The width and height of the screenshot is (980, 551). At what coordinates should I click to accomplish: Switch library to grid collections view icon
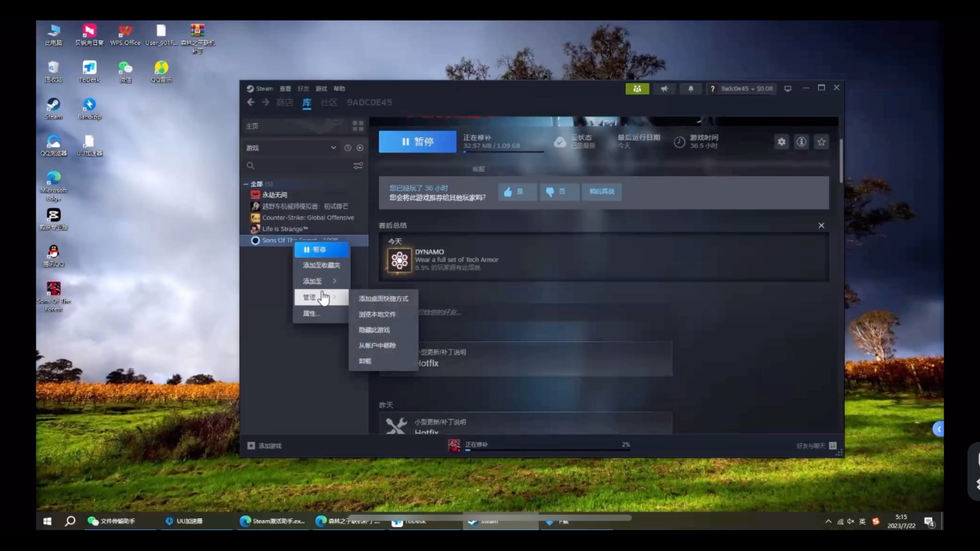tap(358, 126)
